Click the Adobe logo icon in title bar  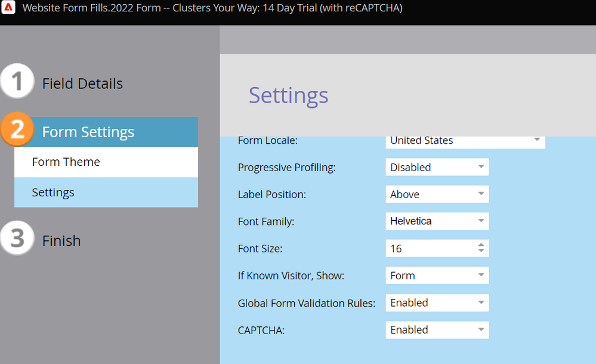[9, 8]
